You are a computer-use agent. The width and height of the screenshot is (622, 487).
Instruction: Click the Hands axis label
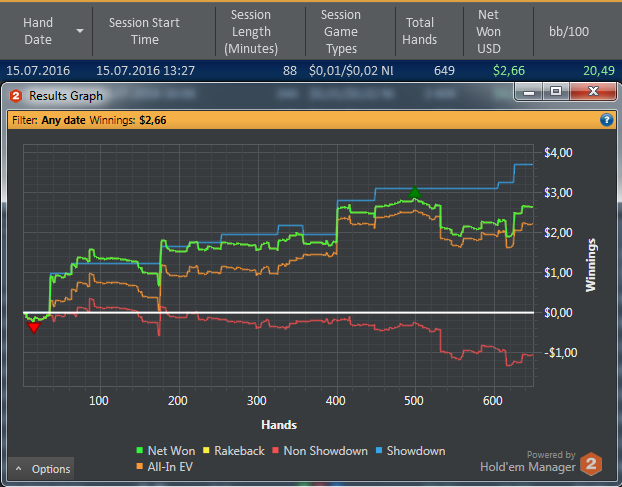(279, 425)
